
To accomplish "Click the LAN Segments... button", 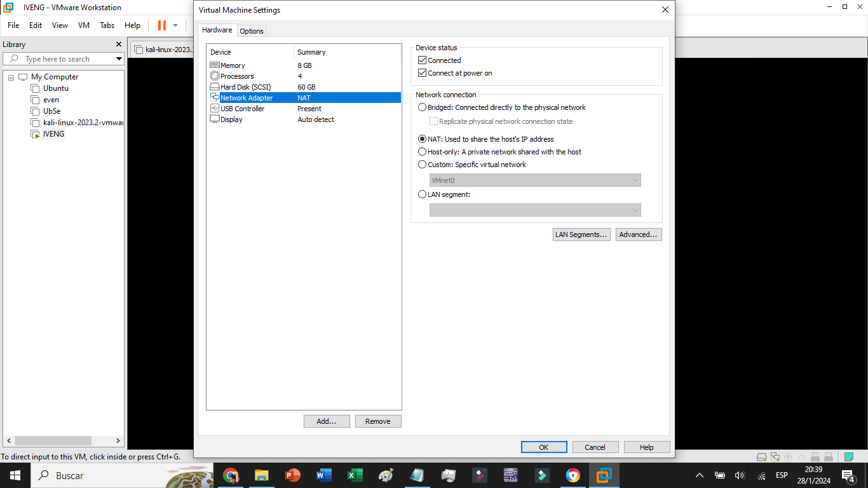I will 581,234.
